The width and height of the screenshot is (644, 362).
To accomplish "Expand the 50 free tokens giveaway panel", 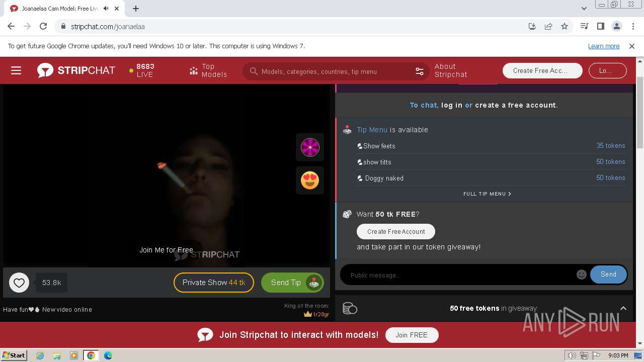I will (623, 308).
